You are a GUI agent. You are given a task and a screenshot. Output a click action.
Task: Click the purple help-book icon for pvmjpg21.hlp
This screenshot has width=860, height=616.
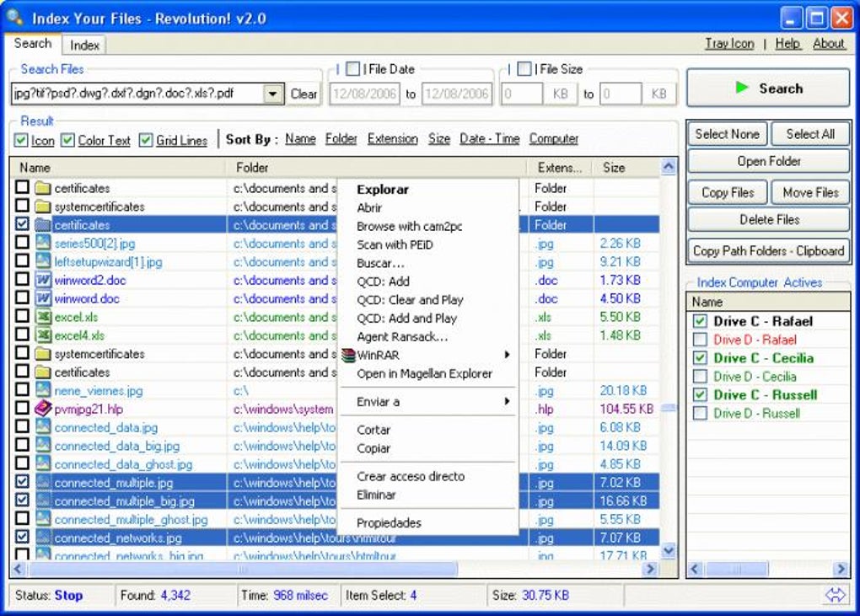(x=43, y=409)
